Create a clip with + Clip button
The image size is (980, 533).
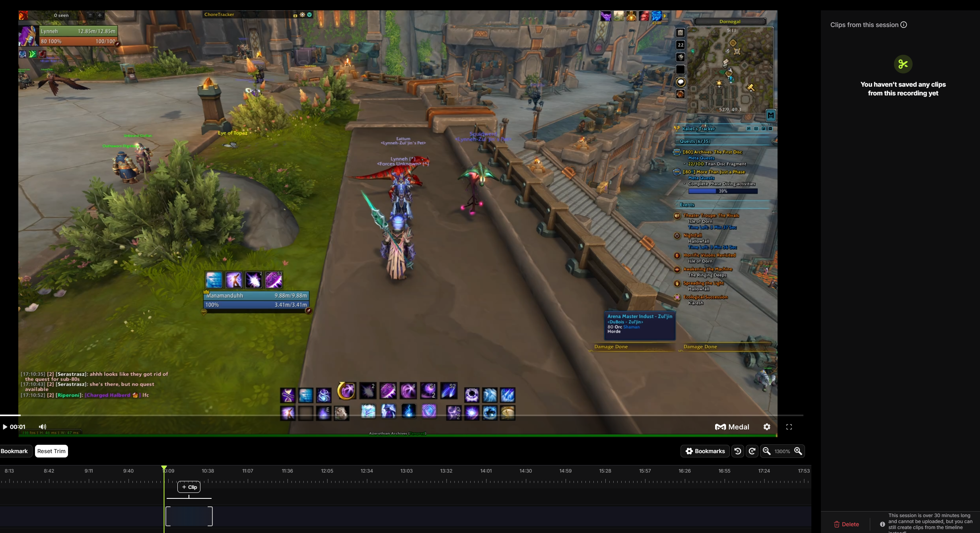tap(189, 487)
